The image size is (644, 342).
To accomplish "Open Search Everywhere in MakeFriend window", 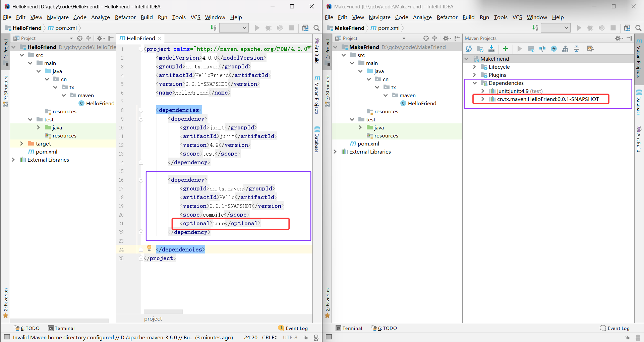I will pos(638,28).
